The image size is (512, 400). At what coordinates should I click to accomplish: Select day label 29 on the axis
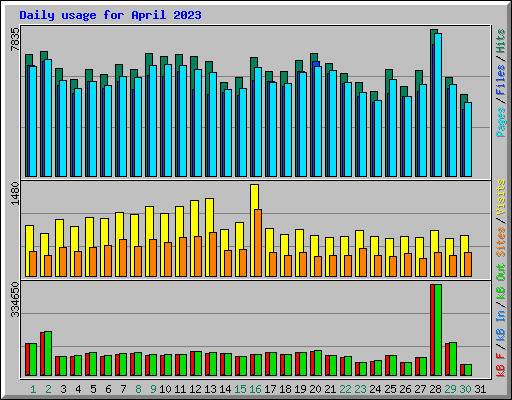click(x=450, y=389)
